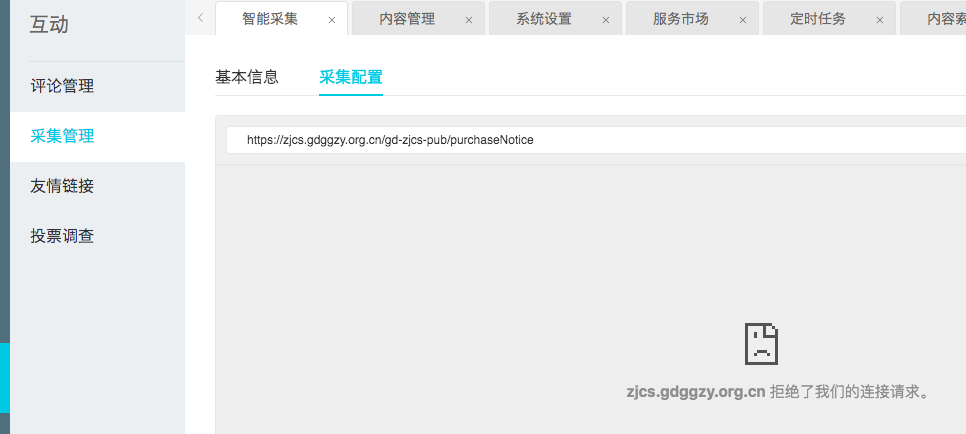Image resolution: width=966 pixels, height=434 pixels.
Task: Click the purchaseNotice URL input field
Action: pyautogui.click(x=596, y=140)
